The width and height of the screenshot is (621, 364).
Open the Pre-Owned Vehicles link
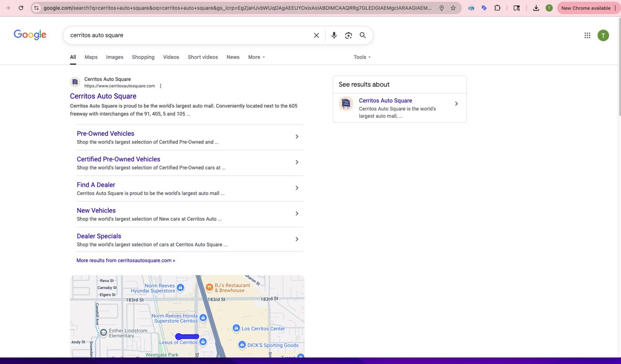pyautogui.click(x=106, y=133)
